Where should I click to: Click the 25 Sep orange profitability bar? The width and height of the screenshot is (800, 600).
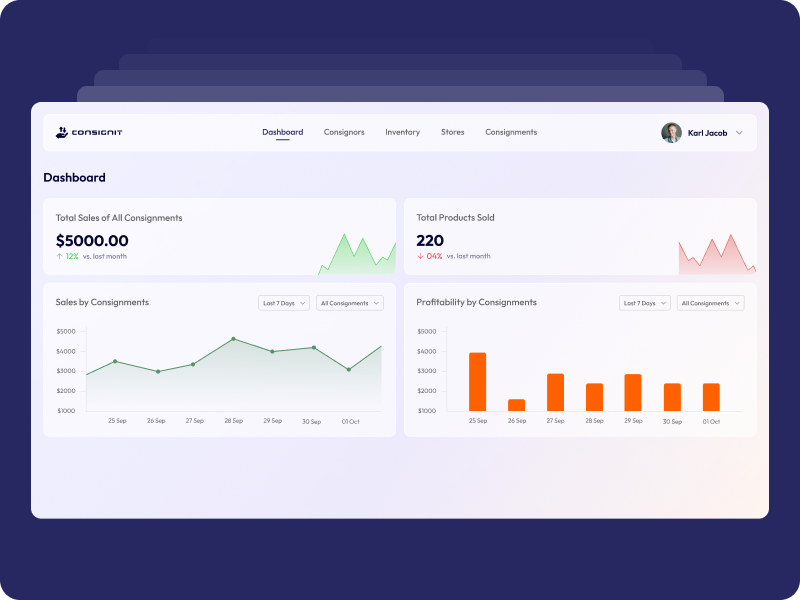click(477, 381)
